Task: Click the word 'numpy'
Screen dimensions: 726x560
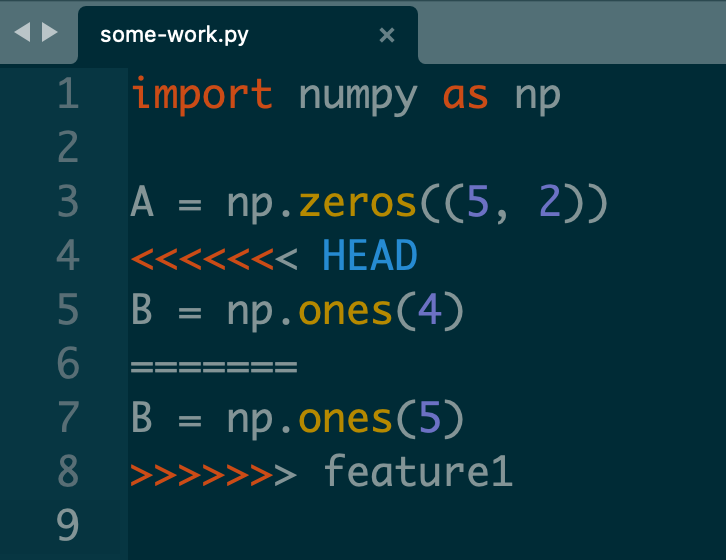Action: 358,98
